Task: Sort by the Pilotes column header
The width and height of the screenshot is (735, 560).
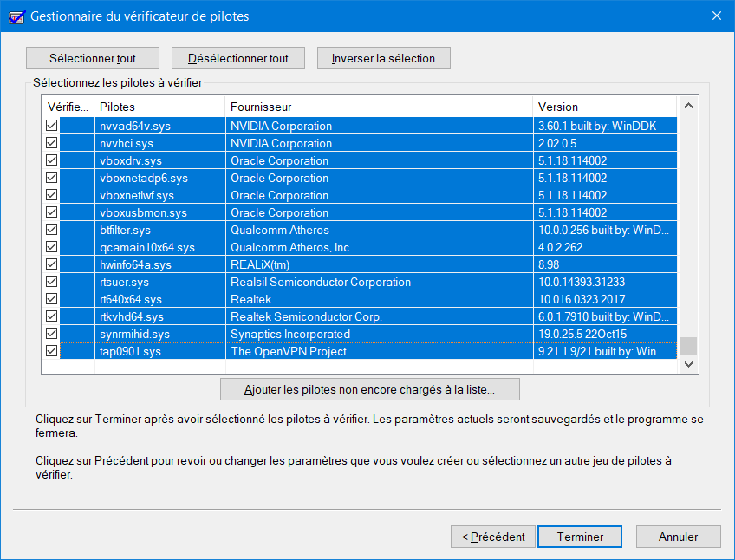Action: tap(159, 107)
